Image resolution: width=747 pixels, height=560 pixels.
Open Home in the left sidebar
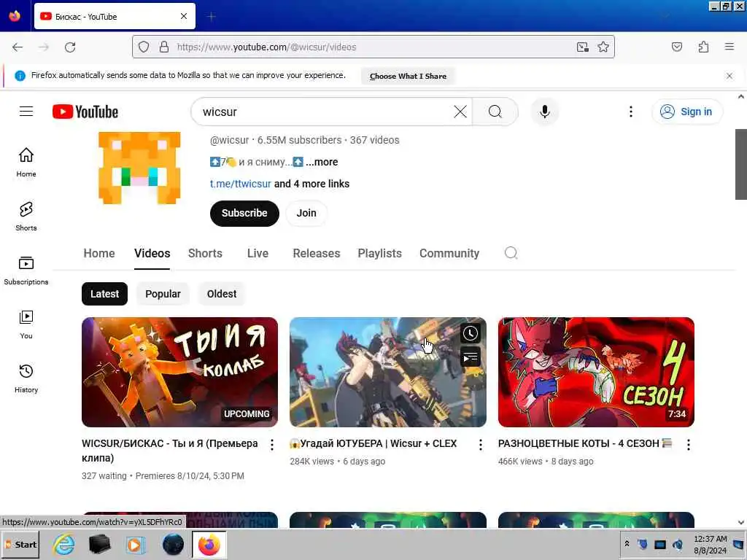(26, 163)
